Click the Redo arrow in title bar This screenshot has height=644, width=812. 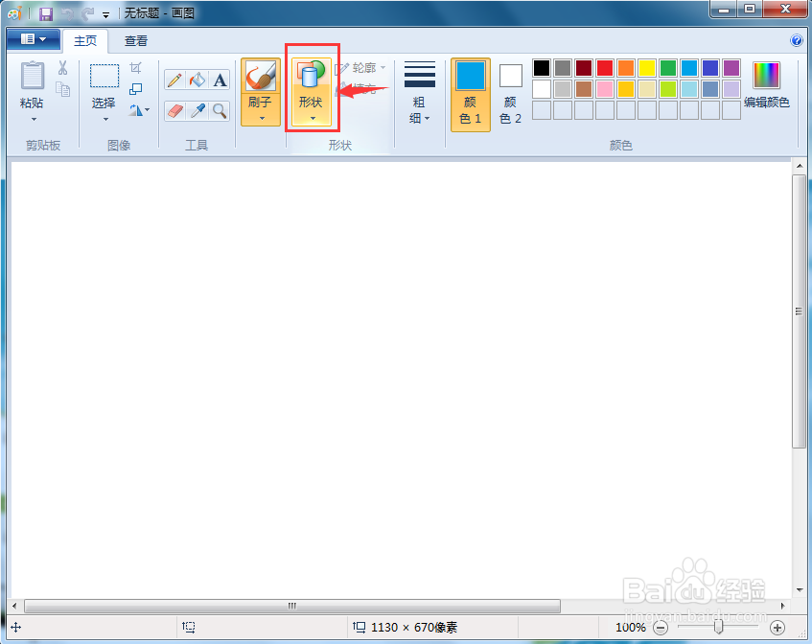point(87,14)
